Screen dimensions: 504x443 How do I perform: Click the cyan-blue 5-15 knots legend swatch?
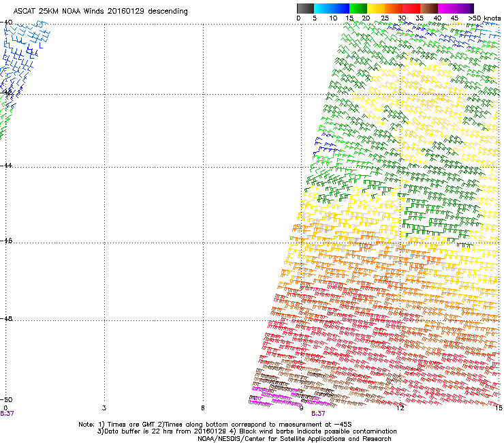click(x=332, y=8)
